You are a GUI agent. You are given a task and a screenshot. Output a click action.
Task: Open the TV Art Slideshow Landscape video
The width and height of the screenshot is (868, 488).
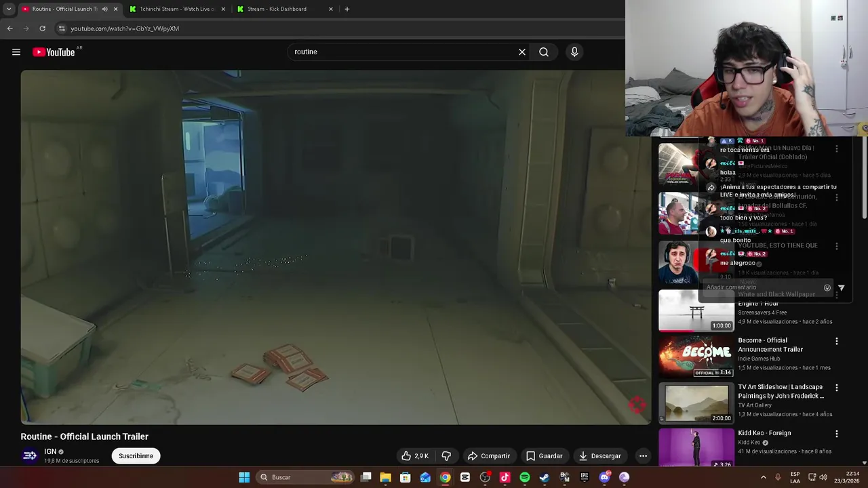click(x=696, y=403)
